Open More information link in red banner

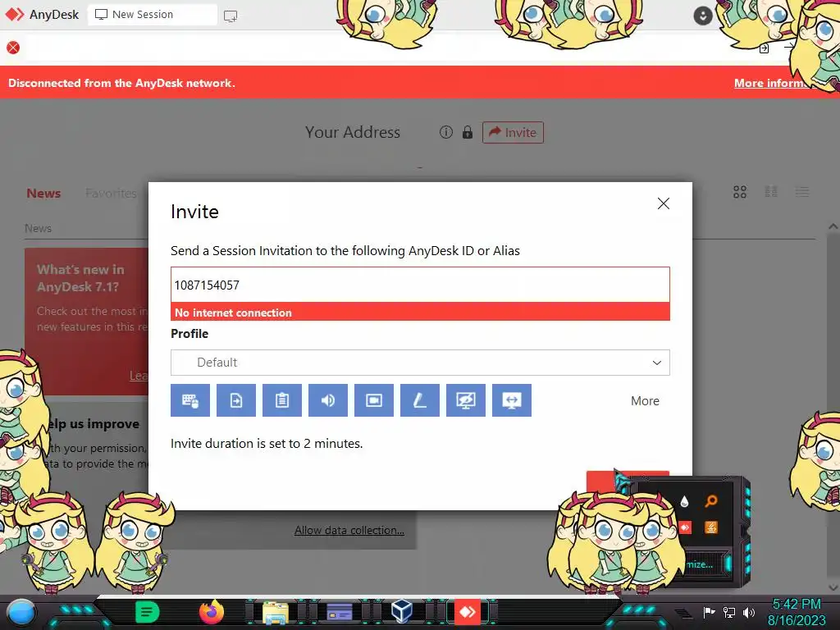[x=770, y=83]
